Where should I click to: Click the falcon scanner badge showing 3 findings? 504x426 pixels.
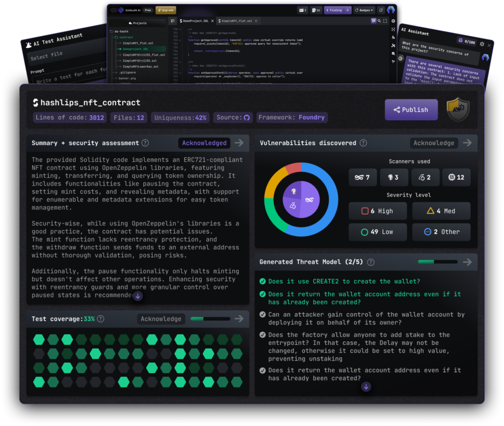click(394, 177)
